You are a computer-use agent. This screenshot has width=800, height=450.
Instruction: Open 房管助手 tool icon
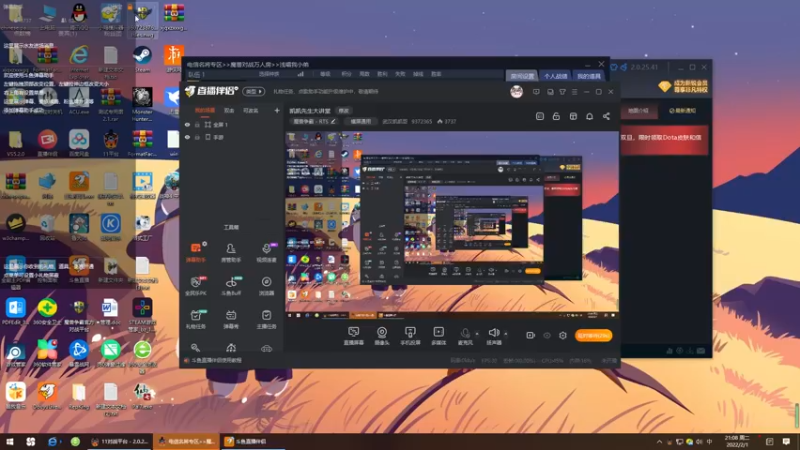pyautogui.click(x=231, y=252)
